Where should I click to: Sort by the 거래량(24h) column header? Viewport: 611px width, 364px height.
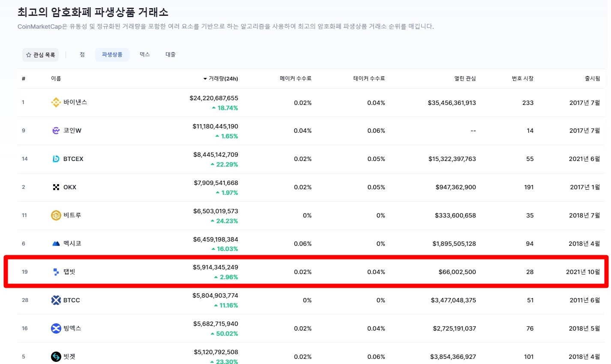point(221,78)
